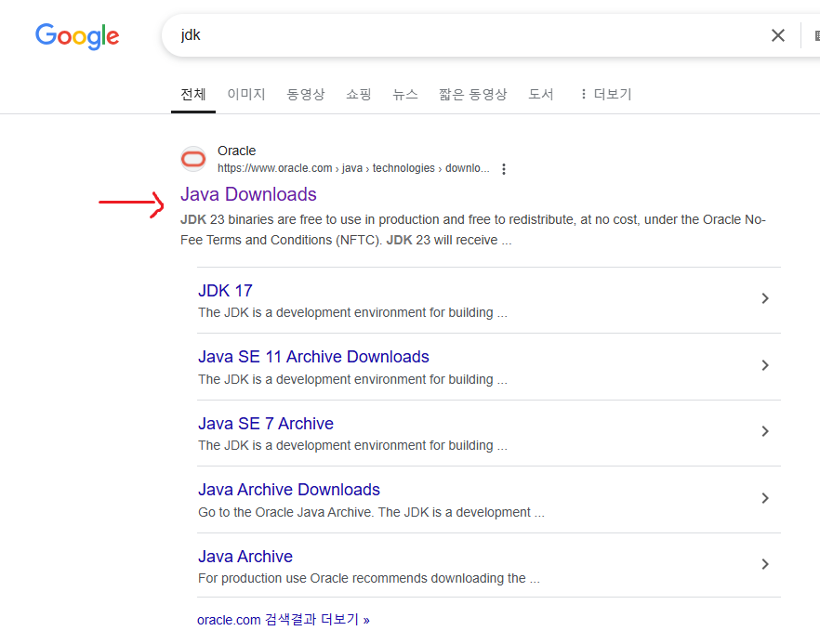The height and width of the screenshot is (644, 820).
Task: Open the 뉴스 tab
Action: 405,94
